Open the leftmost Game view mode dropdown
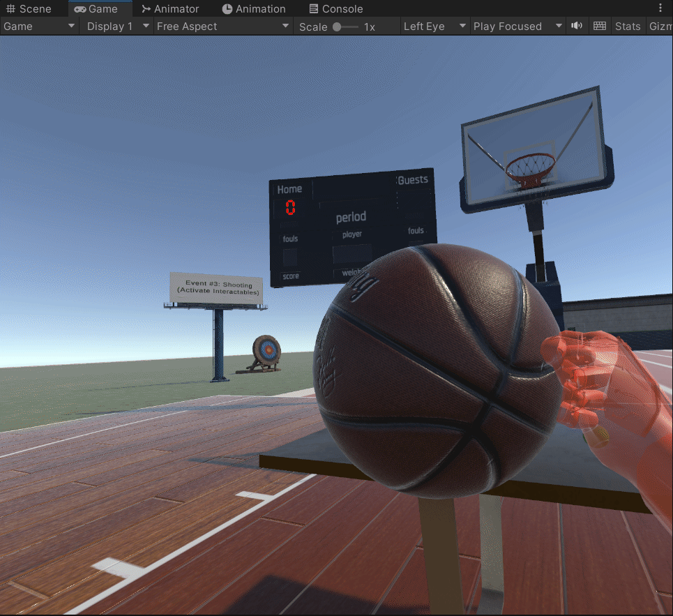The height and width of the screenshot is (616, 673). [x=38, y=26]
